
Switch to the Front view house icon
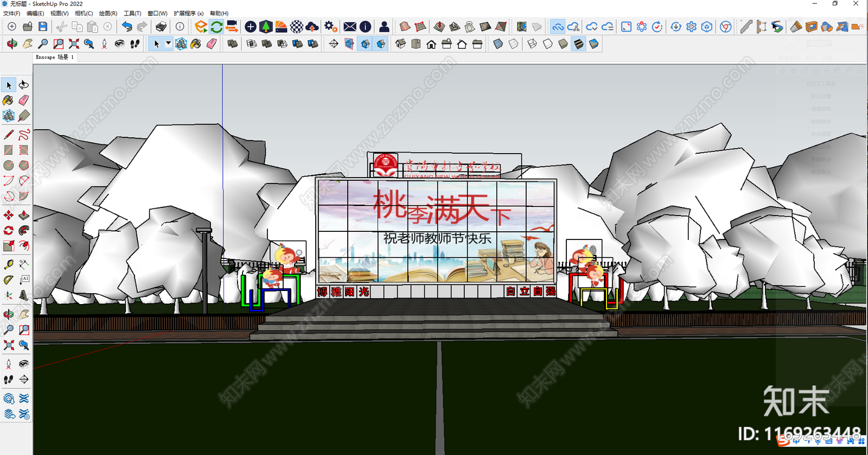[431, 43]
